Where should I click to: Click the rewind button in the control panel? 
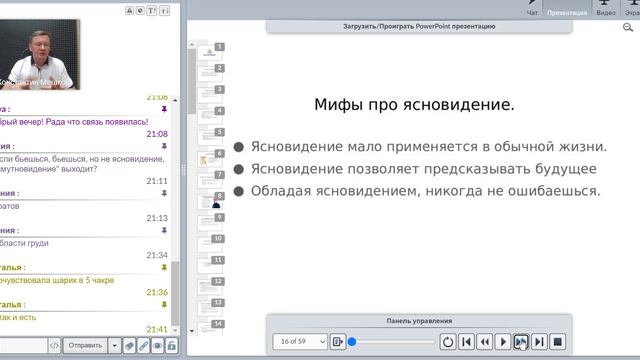click(x=485, y=342)
